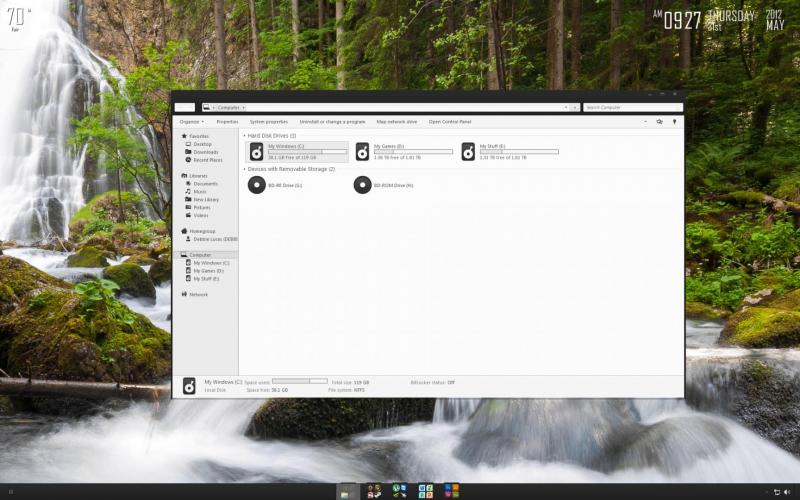Screen dimensions: 800x500
Task: Click the My Stuff (E:) capacity bar
Action: [519, 152]
